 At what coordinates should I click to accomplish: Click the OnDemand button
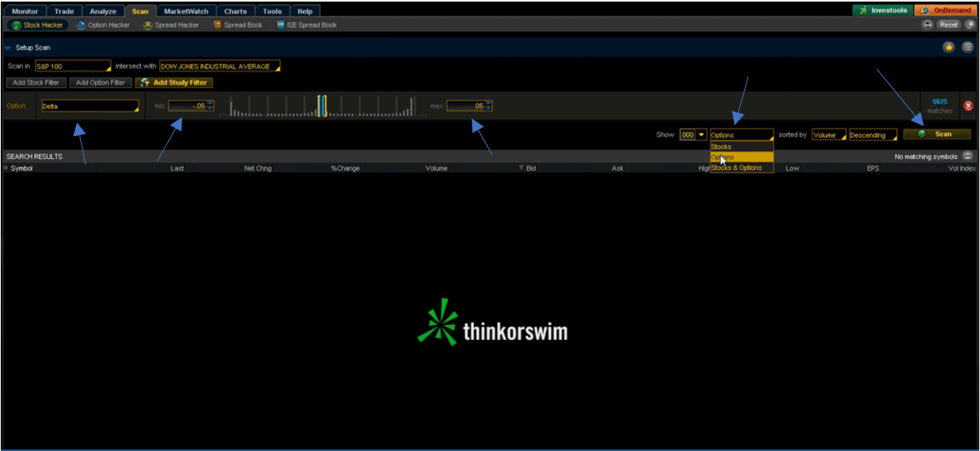point(945,11)
